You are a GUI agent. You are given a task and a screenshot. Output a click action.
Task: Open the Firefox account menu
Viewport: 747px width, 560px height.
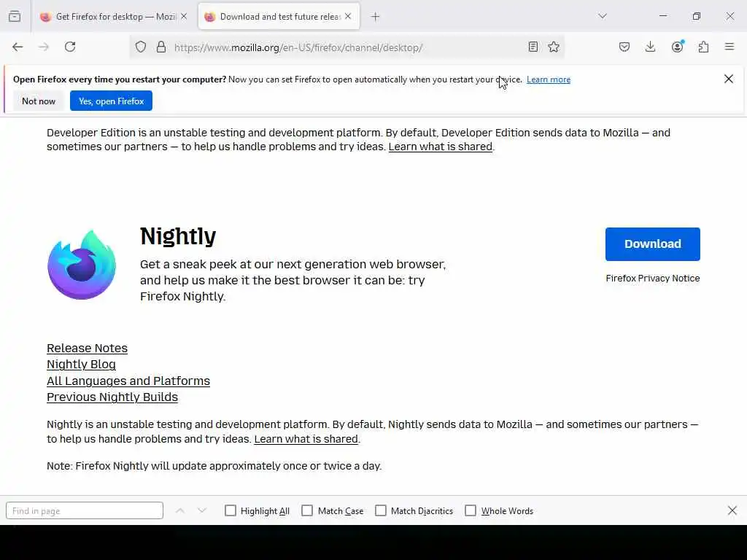[677, 47]
